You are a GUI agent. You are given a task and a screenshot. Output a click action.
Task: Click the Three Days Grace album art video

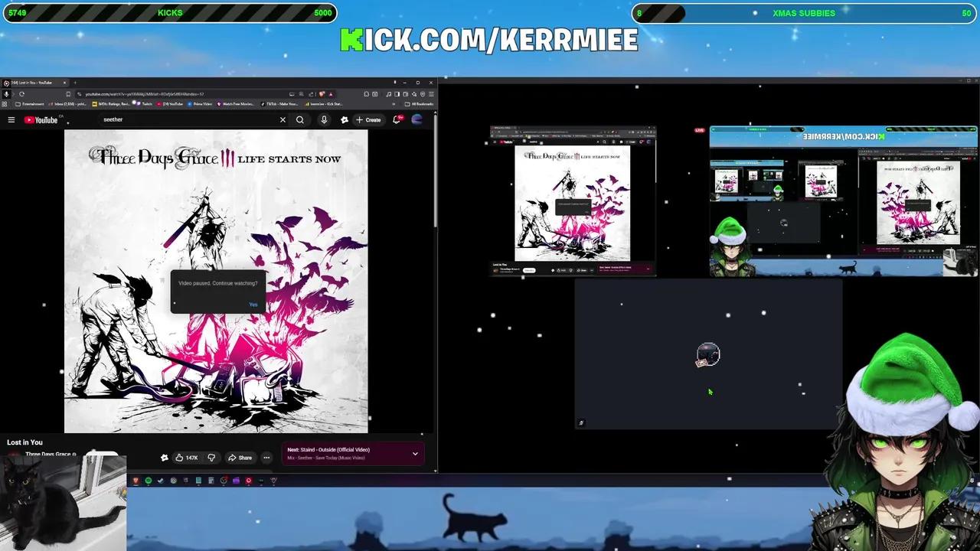[216, 281]
